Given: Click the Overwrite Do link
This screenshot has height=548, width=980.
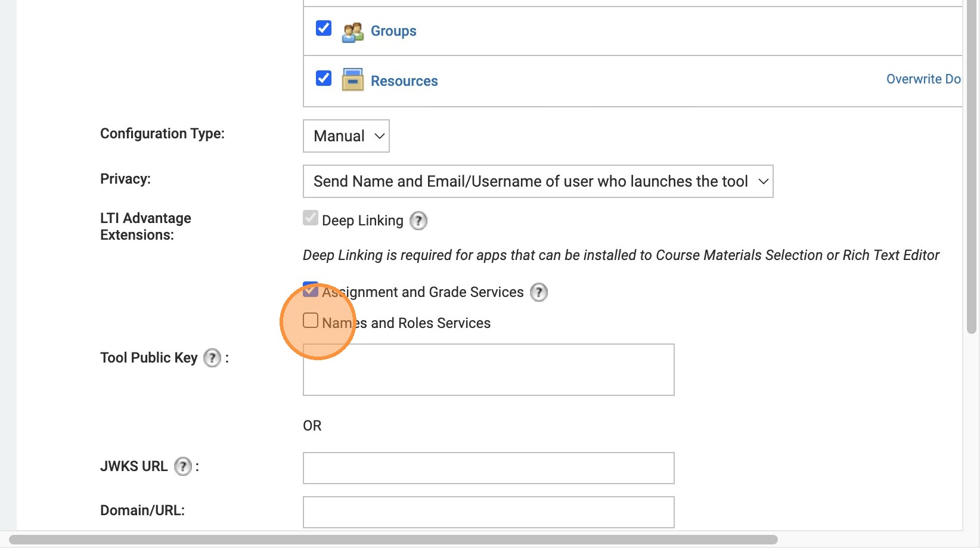Looking at the screenshot, I should [x=923, y=79].
